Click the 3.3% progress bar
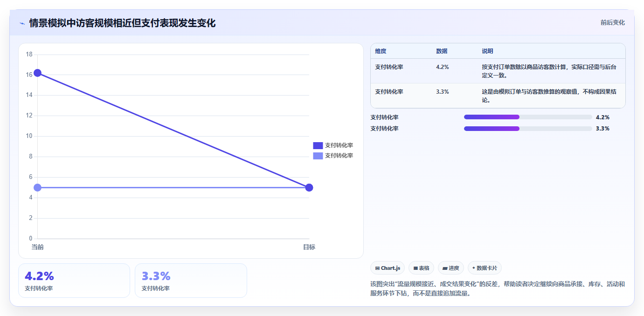Image resolution: width=644 pixels, height=316 pixels. click(528, 129)
